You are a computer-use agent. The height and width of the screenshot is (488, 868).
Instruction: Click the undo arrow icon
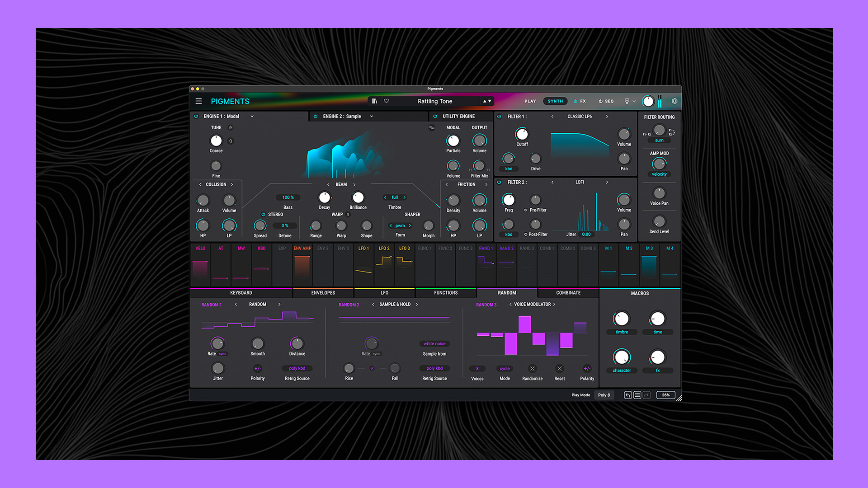pyautogui.click(x=627, y=395)
